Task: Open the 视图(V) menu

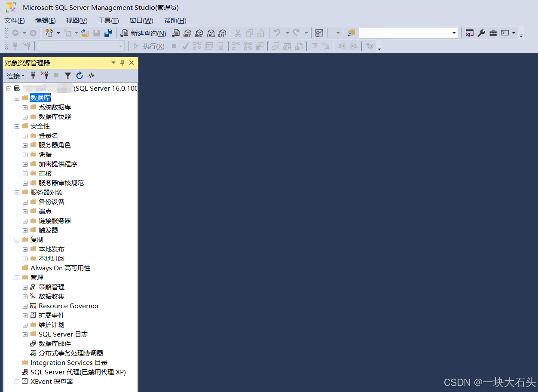Action: 77,21
